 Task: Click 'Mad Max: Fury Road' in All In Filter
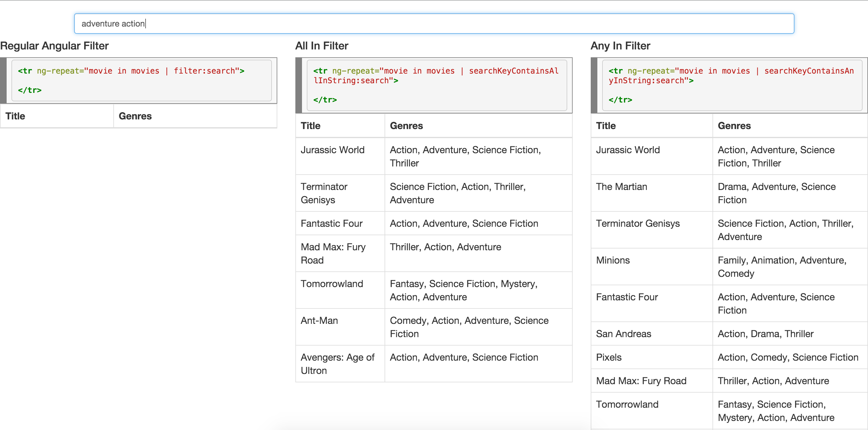click(x=333, y=253)
